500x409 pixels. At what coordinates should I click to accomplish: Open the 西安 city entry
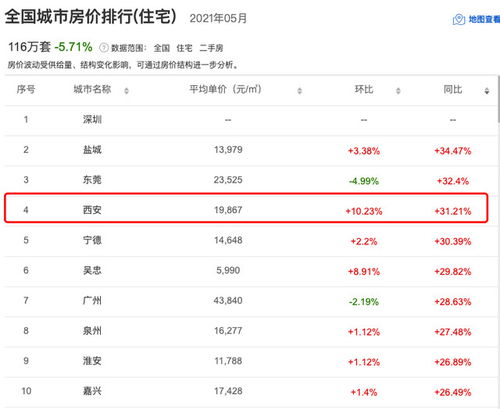click(92, 210)
